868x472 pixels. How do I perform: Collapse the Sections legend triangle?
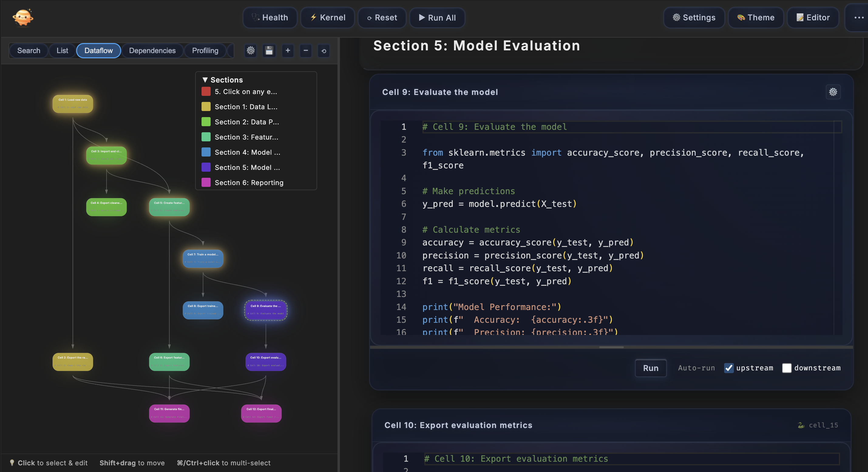coord(205,79)
